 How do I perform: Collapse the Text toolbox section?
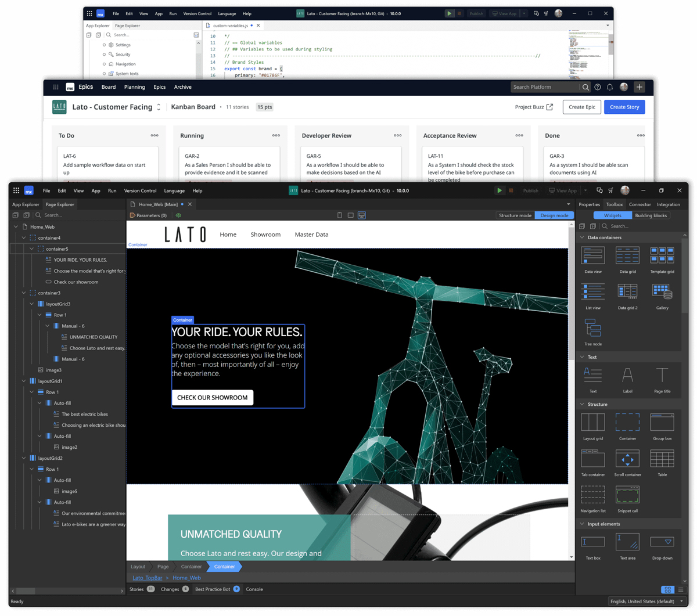coord(582,357)
